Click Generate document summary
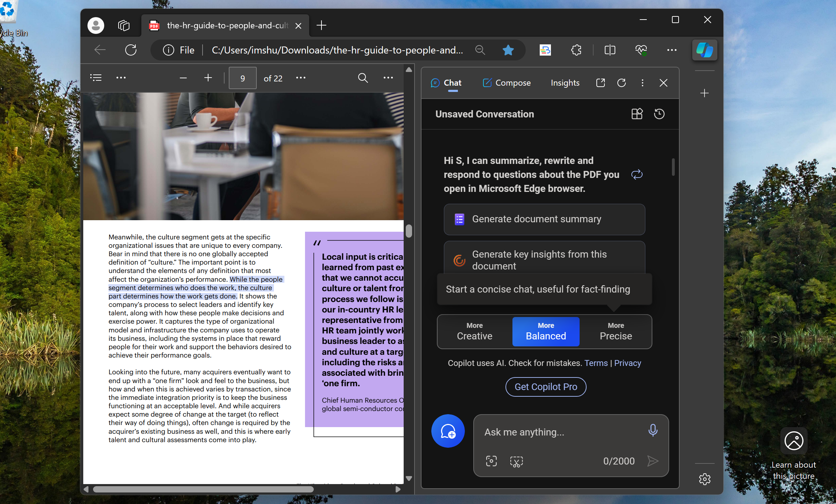 point(544,219)
